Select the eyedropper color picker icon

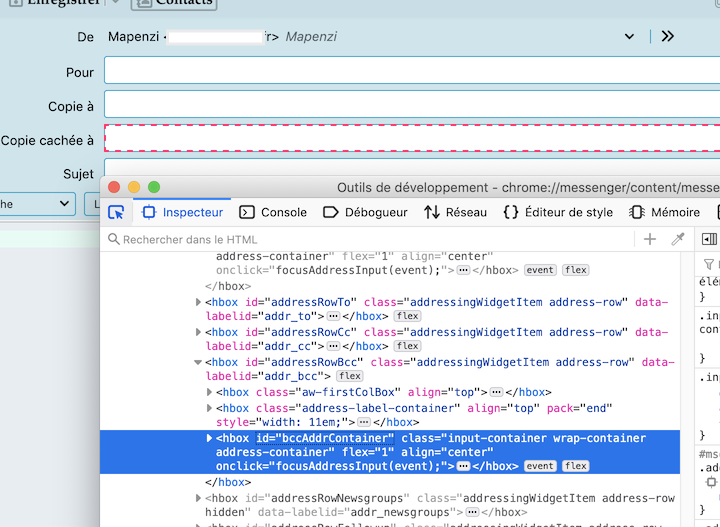point(677,239)
